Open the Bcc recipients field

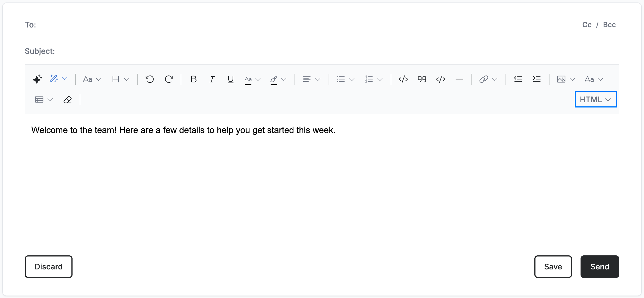pos(609,25)
